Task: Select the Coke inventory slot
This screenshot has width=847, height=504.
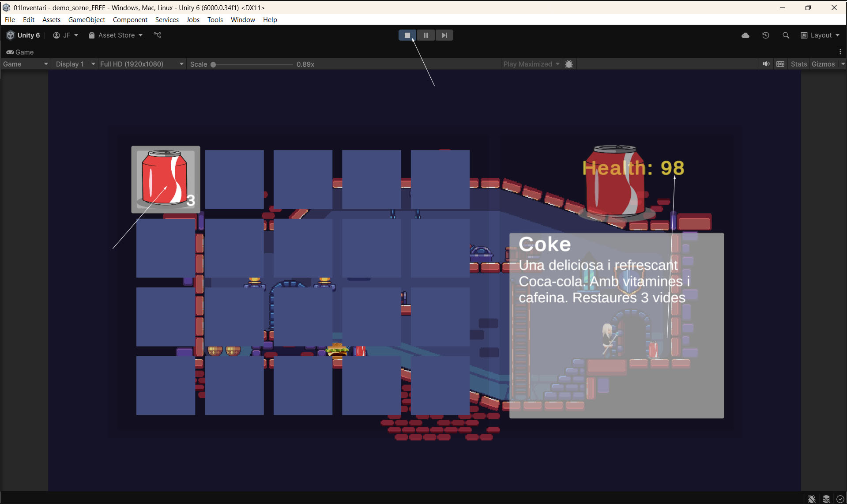Action: point(166,180)
